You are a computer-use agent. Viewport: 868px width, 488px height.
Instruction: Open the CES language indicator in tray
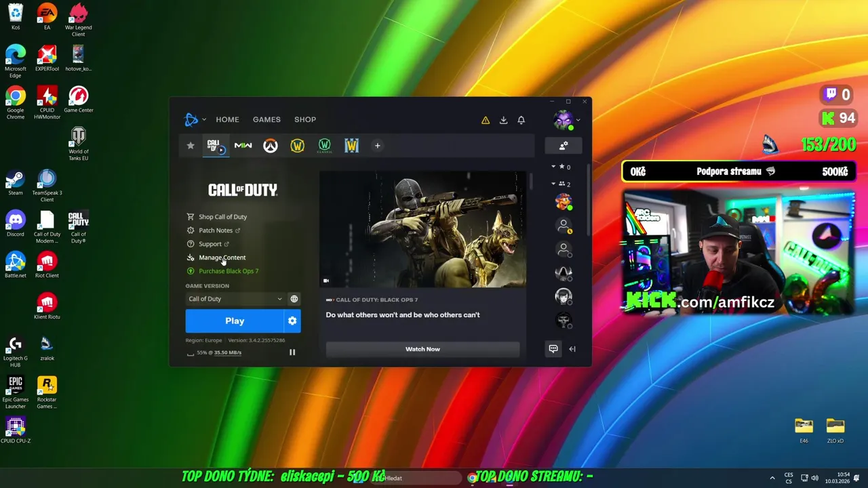[x=789, y=478]
